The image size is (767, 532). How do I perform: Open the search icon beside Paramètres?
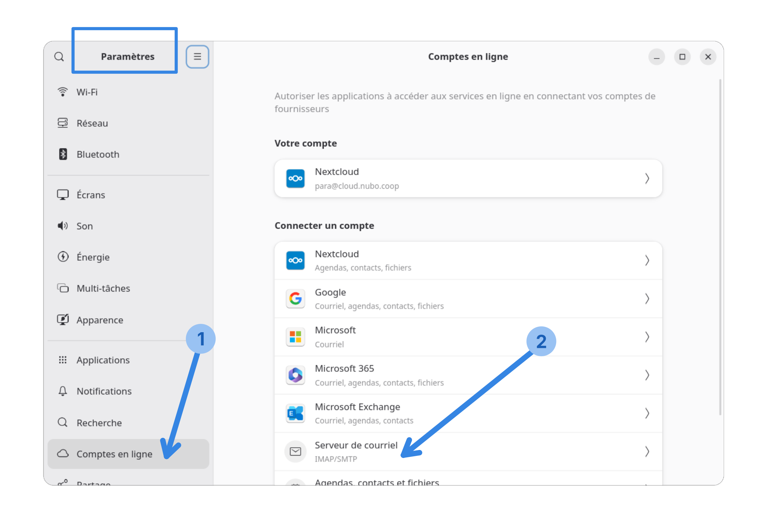point(59,57)
